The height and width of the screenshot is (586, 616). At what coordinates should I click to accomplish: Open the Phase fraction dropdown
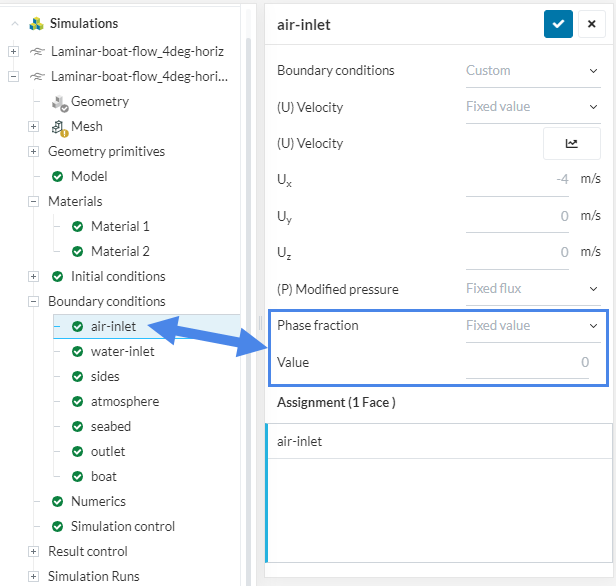pyautogui.click(x=532, y=325)
